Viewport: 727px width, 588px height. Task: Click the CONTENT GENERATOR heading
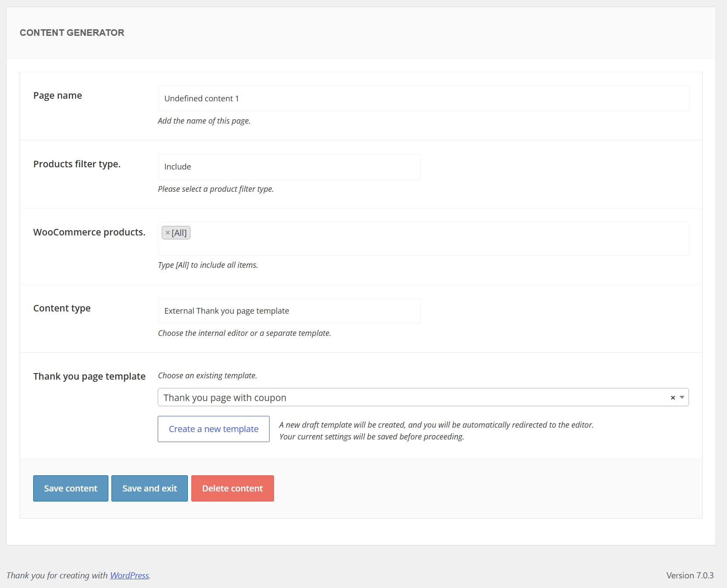click(72, 33)
